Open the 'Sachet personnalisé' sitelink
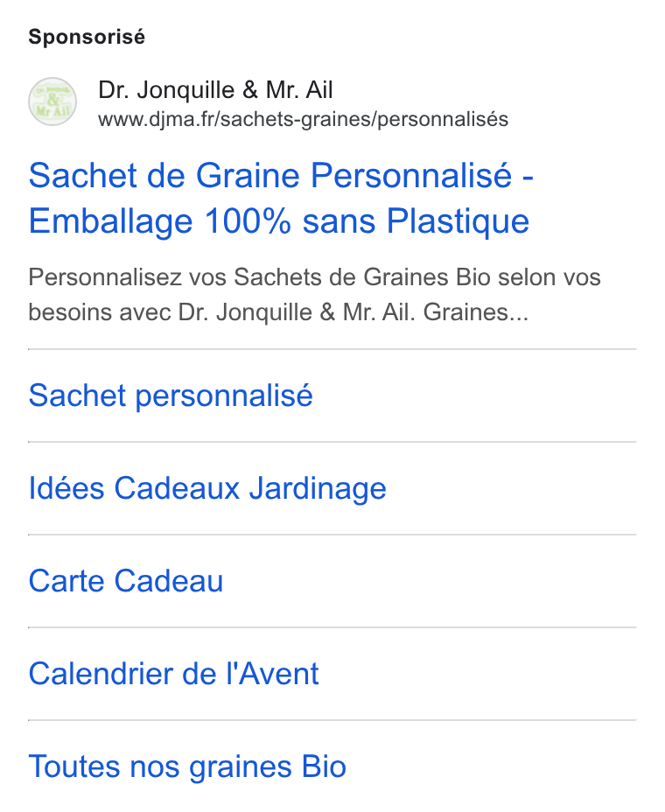665x812 pixels. coord(171,396)
